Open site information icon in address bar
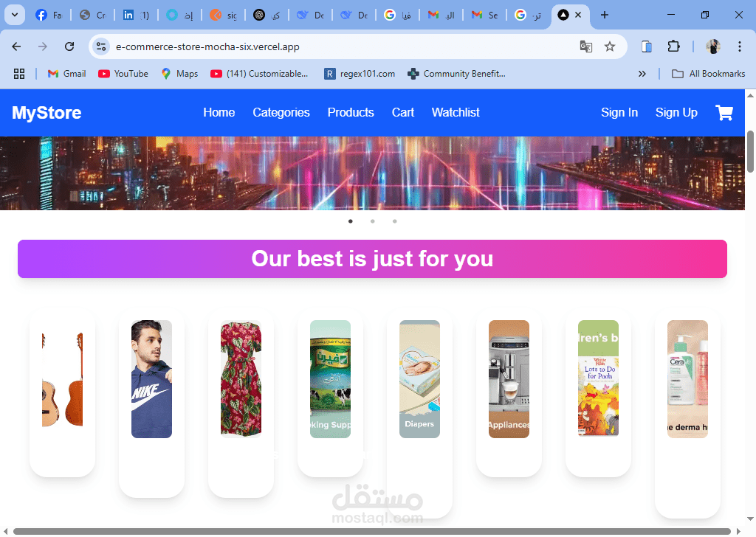The height and width of the screenshot is (537, 756). click(100, 46)
